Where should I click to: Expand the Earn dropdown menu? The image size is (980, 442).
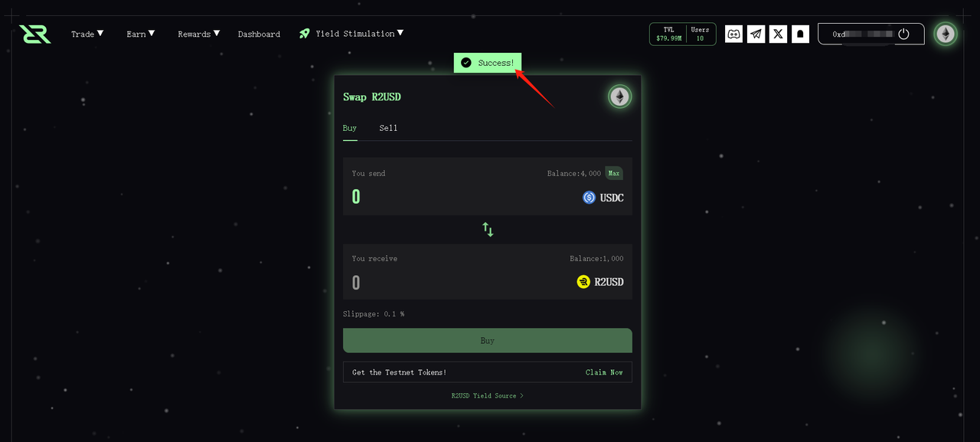tap(141, 34)
